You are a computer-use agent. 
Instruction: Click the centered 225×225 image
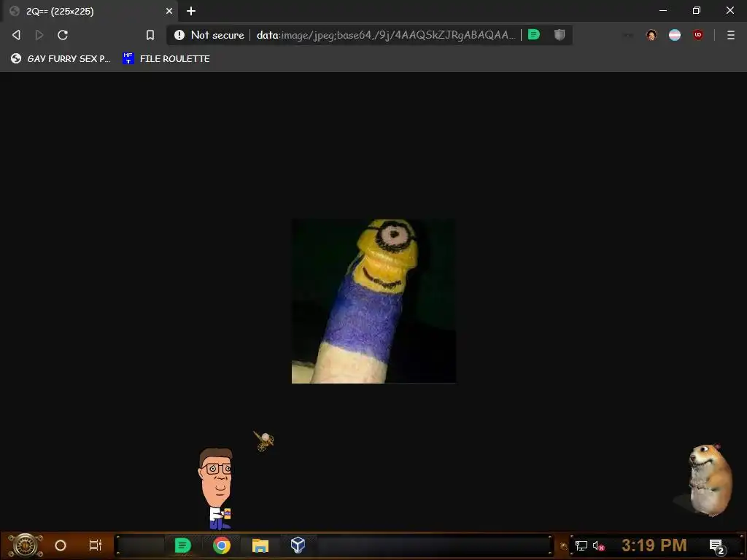point(373,301)
